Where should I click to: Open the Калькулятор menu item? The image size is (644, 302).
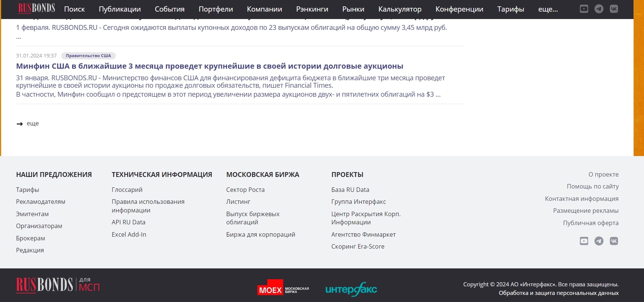click(400, 9)
